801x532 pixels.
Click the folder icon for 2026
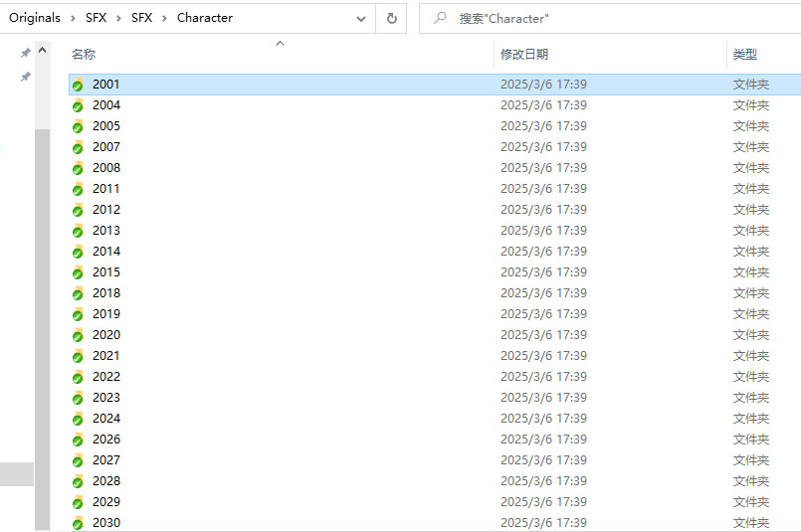pos(78,441)
